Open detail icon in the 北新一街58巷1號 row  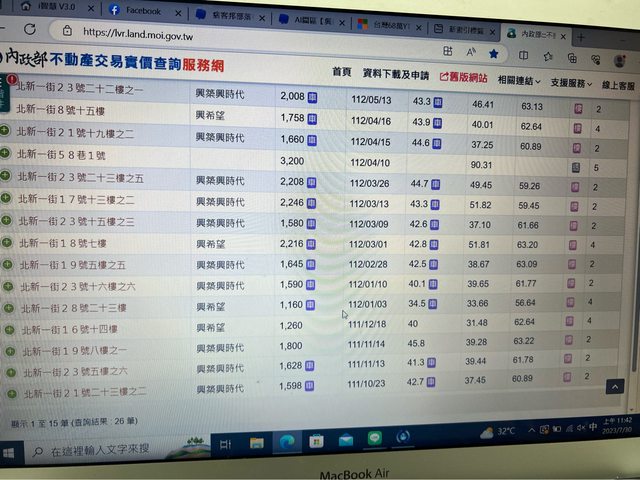pyautogui.click(x=575, y=167)
